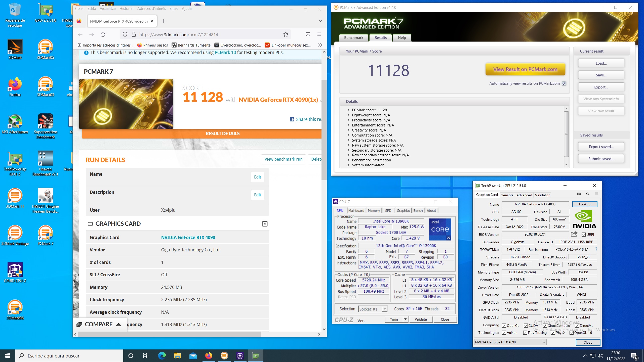Open File Explorer from the taskbar

click(177, 355)
